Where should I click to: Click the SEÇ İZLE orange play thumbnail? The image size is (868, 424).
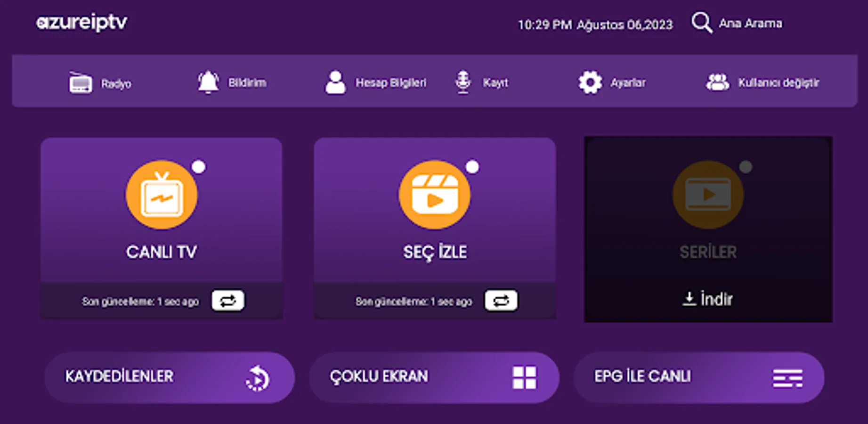tap(434, 193)
